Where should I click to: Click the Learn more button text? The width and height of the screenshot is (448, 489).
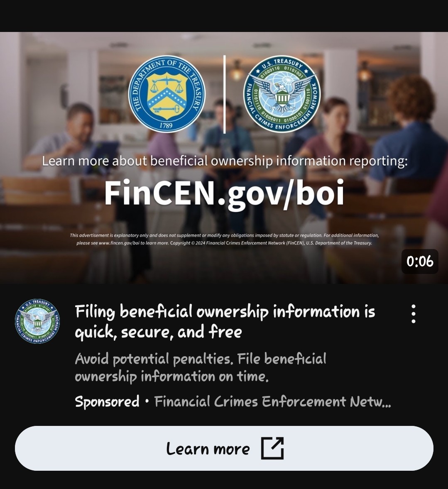[x=208, y=449]
